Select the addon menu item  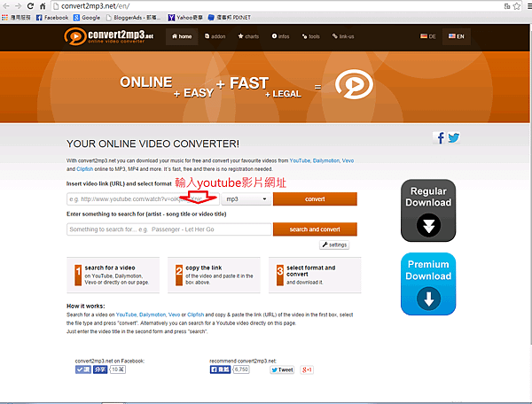point(215,36)
